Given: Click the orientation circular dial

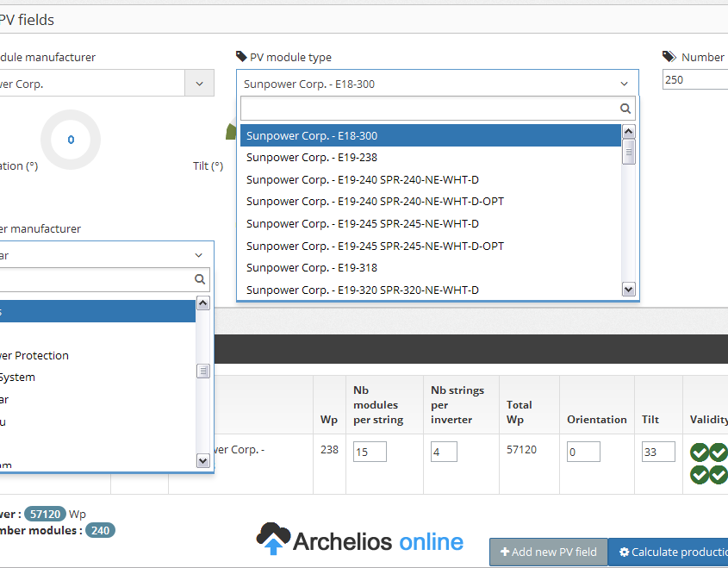Looking at the screenshot, I should (x=71, y=140).
